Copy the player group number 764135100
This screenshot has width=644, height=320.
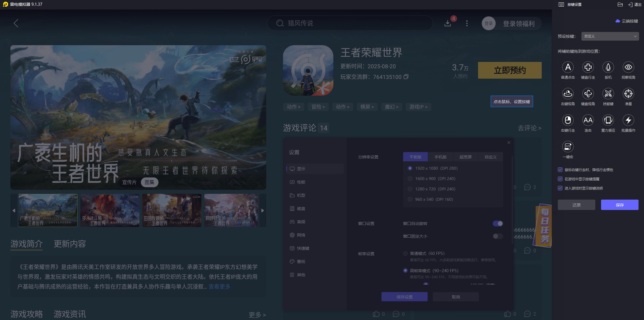click(406, 77)
